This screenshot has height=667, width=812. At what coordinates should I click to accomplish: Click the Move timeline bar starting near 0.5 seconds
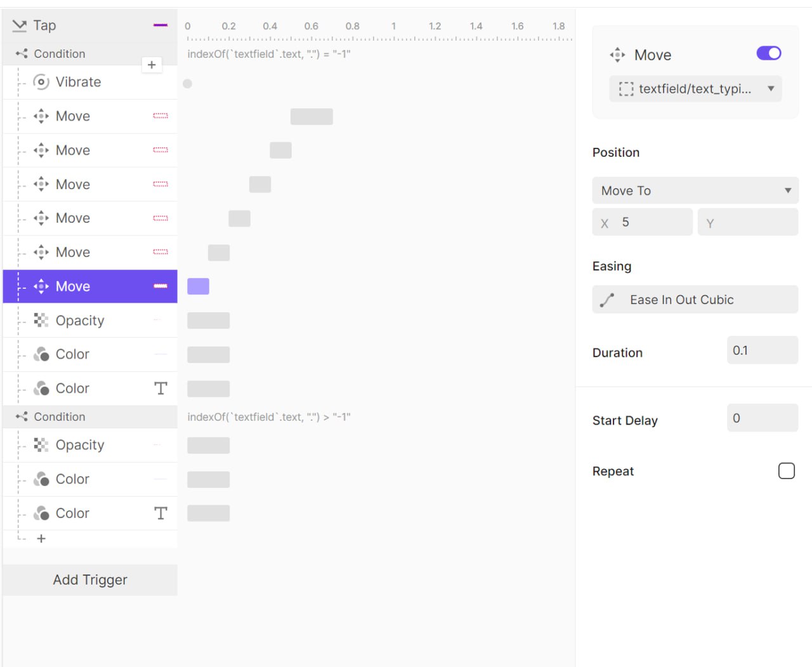point(311,116)
